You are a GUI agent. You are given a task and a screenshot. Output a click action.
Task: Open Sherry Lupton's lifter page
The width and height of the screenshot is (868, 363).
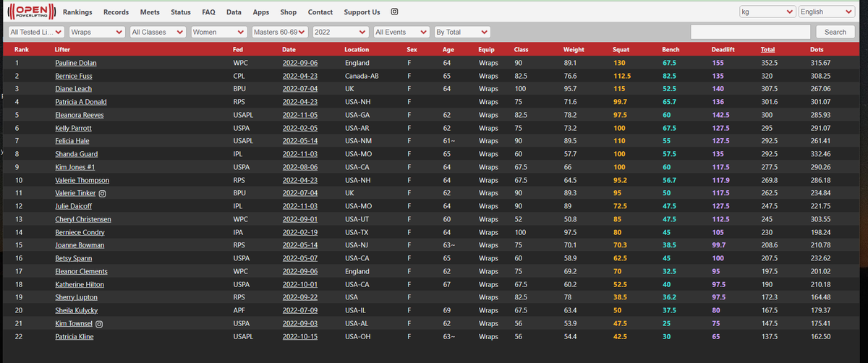coord(75,297)
